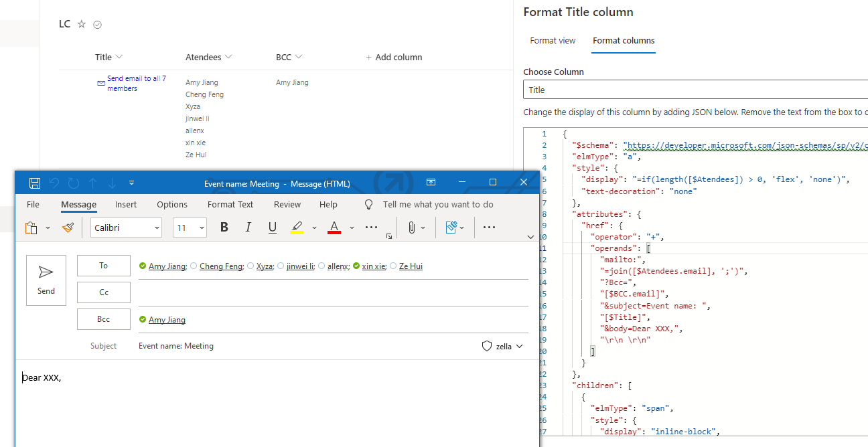Open the Choose Column box showing Title
The image size is (868, 447).
[x=695, y=90]
